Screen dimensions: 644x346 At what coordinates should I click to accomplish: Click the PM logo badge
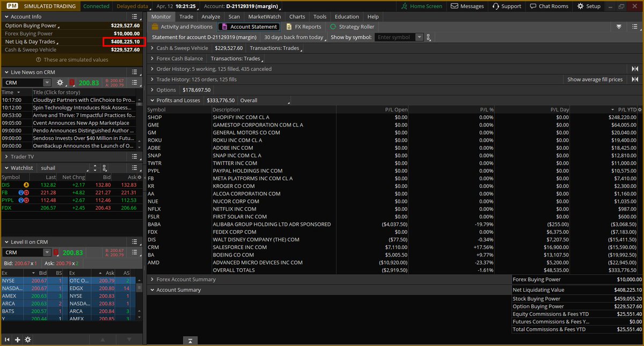tap(11, 6)
